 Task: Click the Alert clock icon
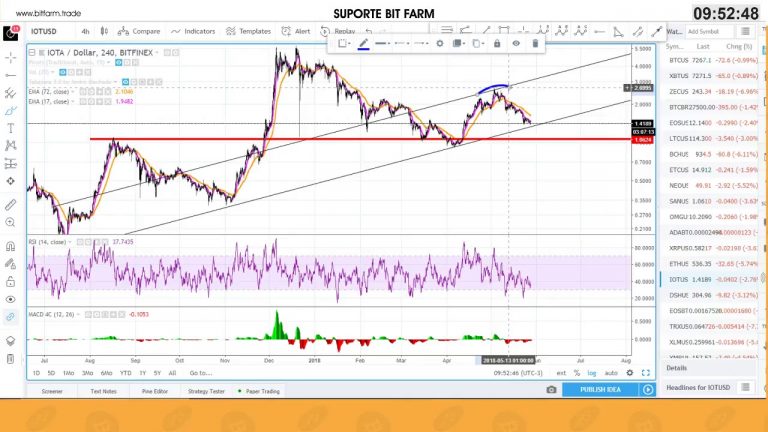pos(286,31)
